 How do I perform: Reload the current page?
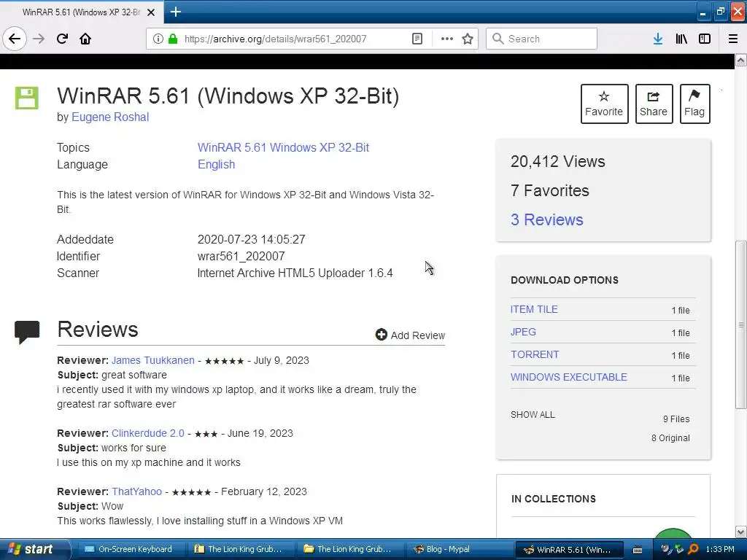[62, 39]
